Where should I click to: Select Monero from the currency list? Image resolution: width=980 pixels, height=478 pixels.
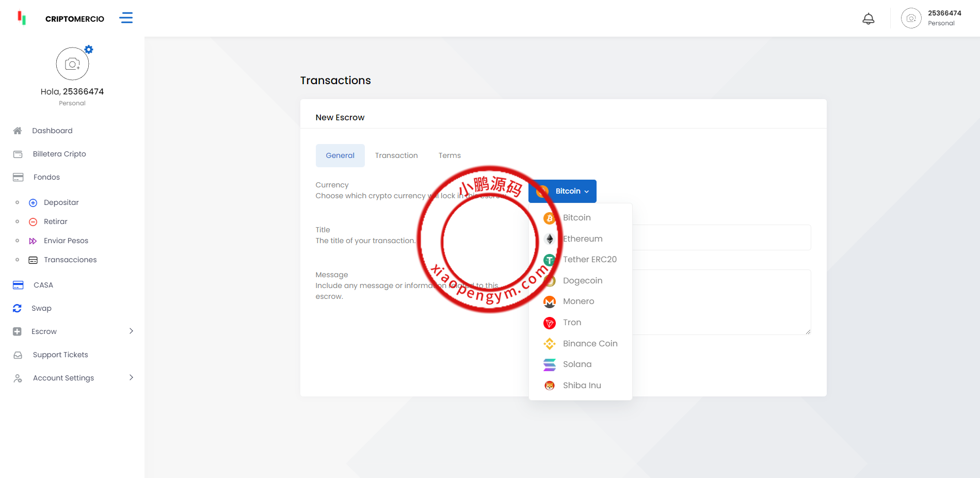click(578, 301)
